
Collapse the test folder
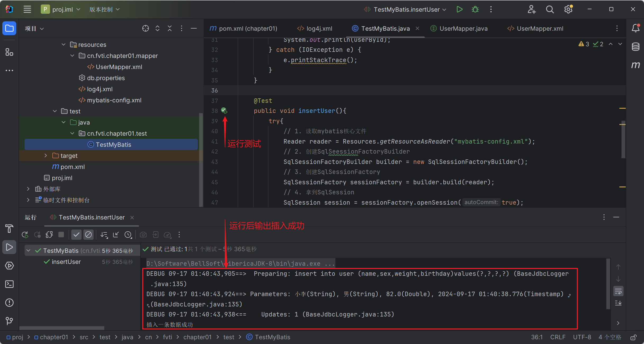55,111
